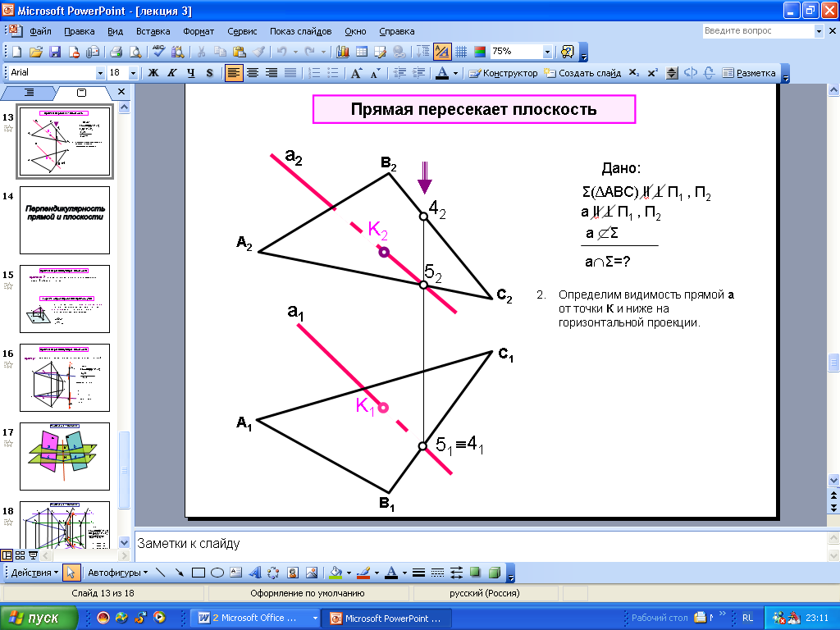The height and width of the screenshot is (630, 840).
Task: Click the Введите вопрос help input field
Action: (x=759, y=31)
